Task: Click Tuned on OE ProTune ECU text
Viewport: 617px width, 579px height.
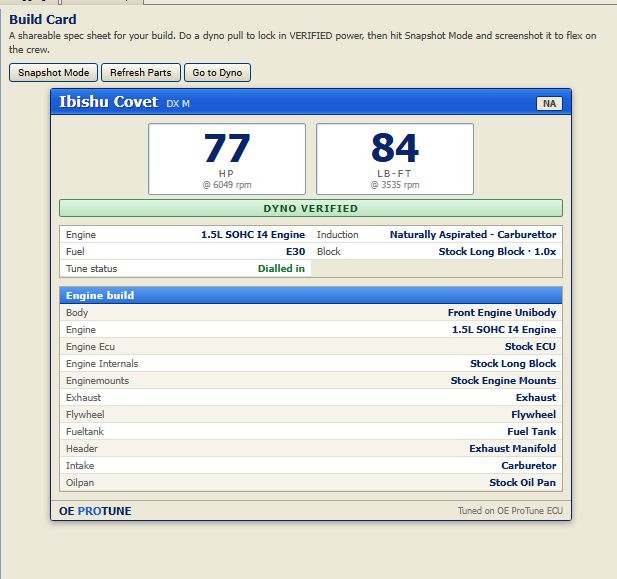Action: 510,511
